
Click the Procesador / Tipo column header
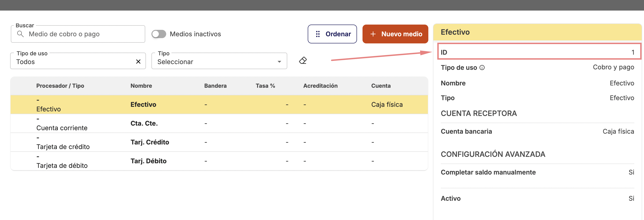tap(60, 86)
